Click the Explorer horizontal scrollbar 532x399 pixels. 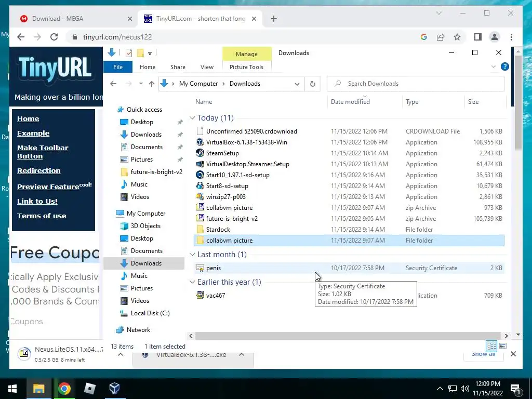(348, 336)
